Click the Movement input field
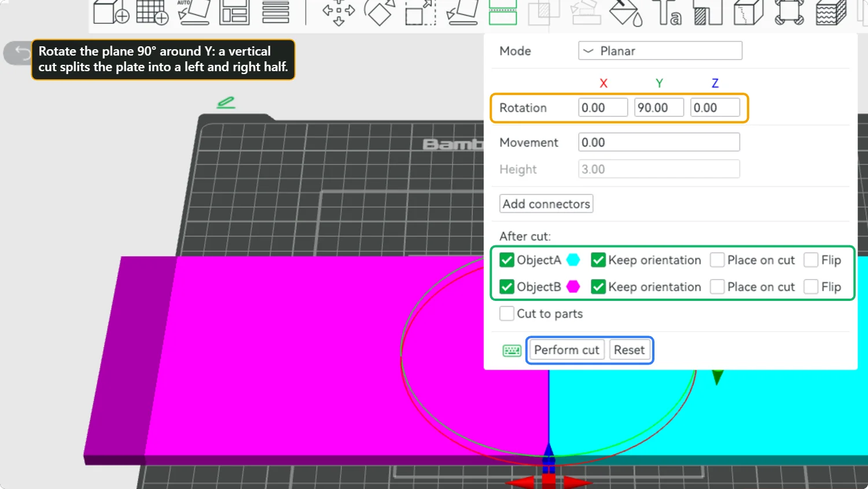Screen dimensions: 868x489 (x=659, y=142)
